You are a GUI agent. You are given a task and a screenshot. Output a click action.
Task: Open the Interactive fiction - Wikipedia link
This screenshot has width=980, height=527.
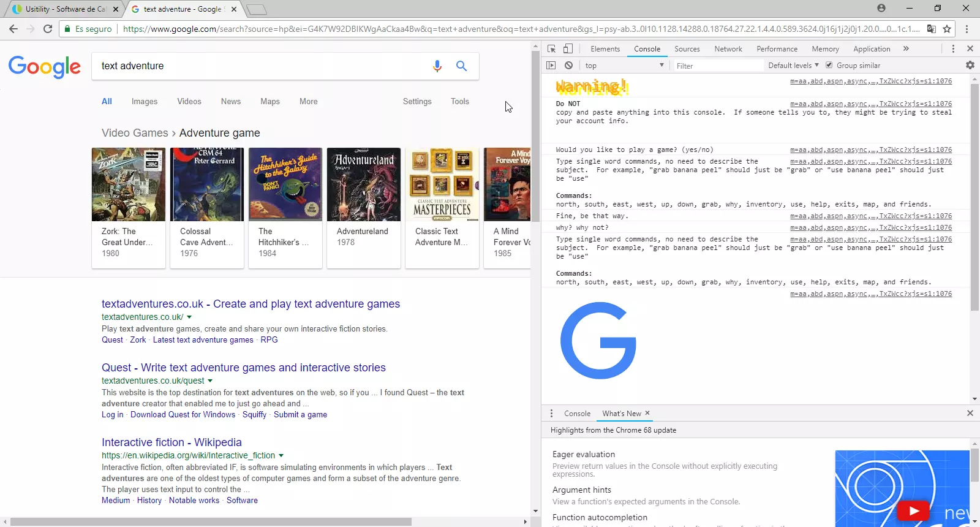(x=171, y=442)
